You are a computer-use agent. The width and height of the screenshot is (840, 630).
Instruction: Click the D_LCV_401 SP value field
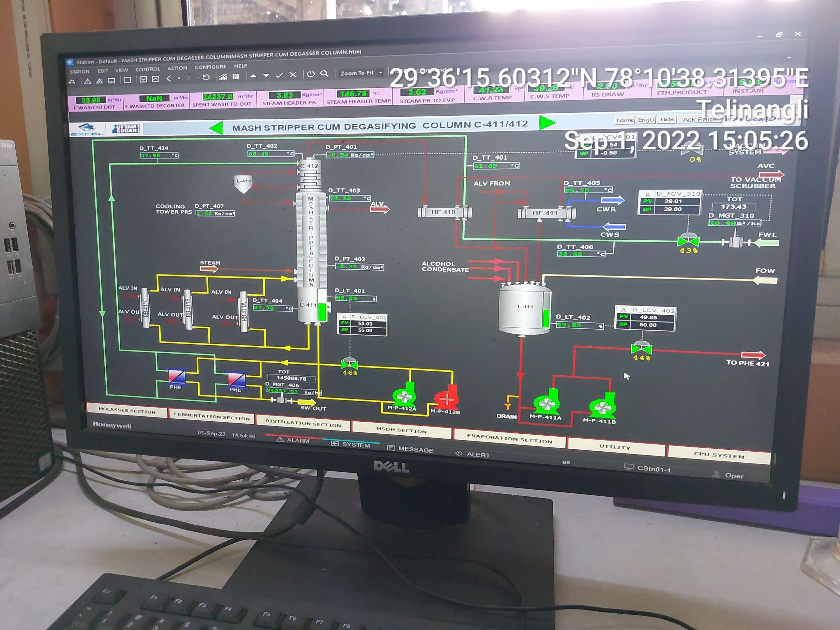(365, 330)
